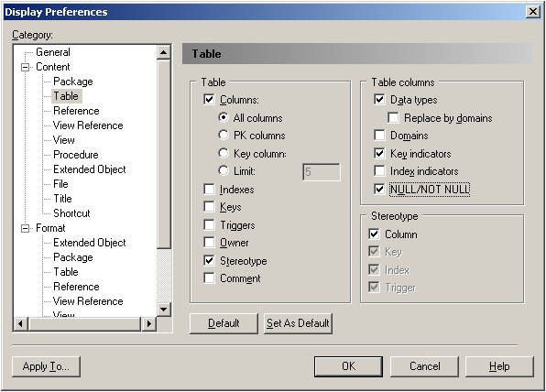This screenshot has width=546, height=392.
Task: Click the Cancel button
Action: (x=424, y=366)
